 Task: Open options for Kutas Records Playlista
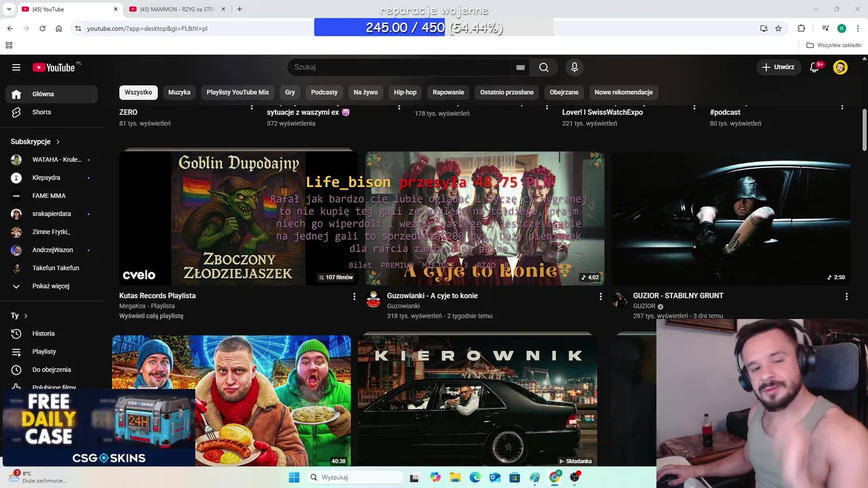(x=354, y=296)
